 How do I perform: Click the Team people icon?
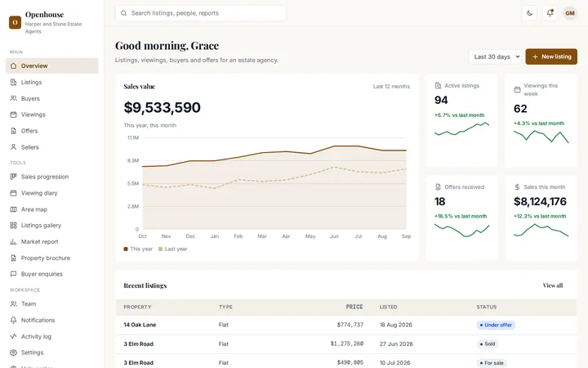(14, 303)
